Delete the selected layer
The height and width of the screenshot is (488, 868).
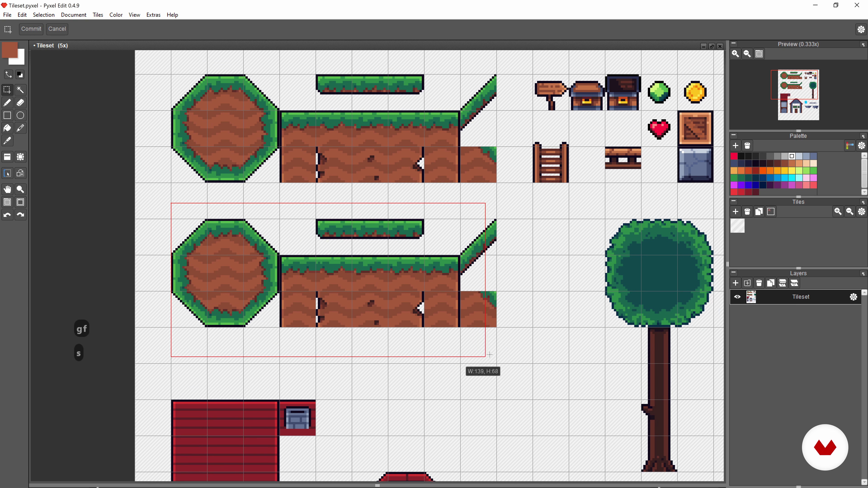759,283
